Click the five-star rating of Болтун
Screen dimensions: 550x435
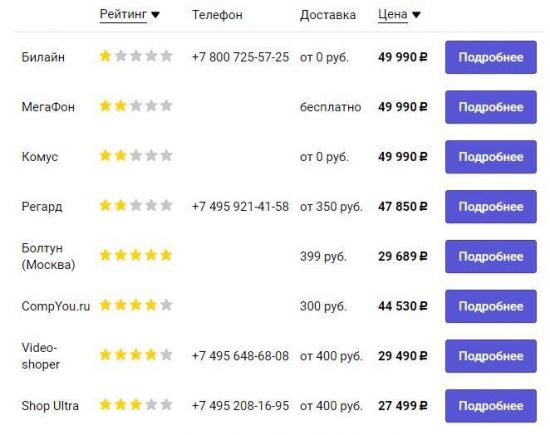(x=136, y=255)
